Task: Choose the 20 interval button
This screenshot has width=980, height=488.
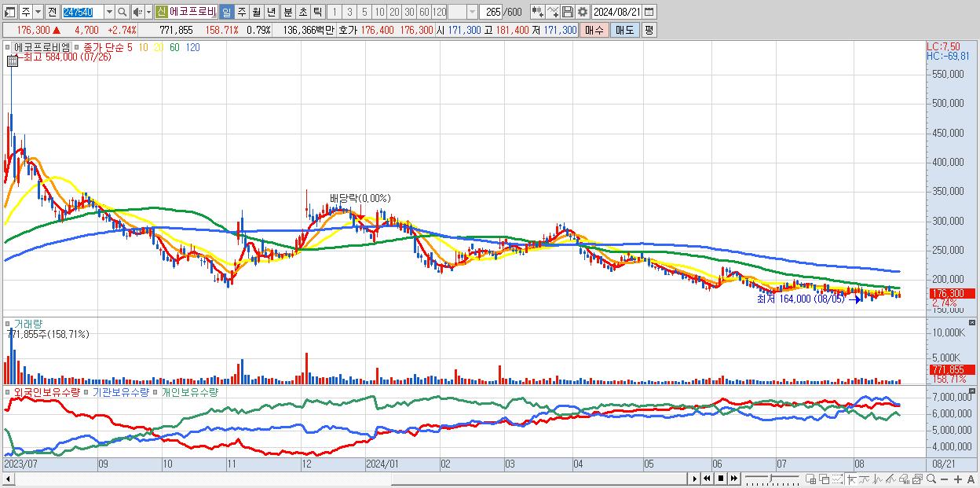Action: tap(394, 12)
